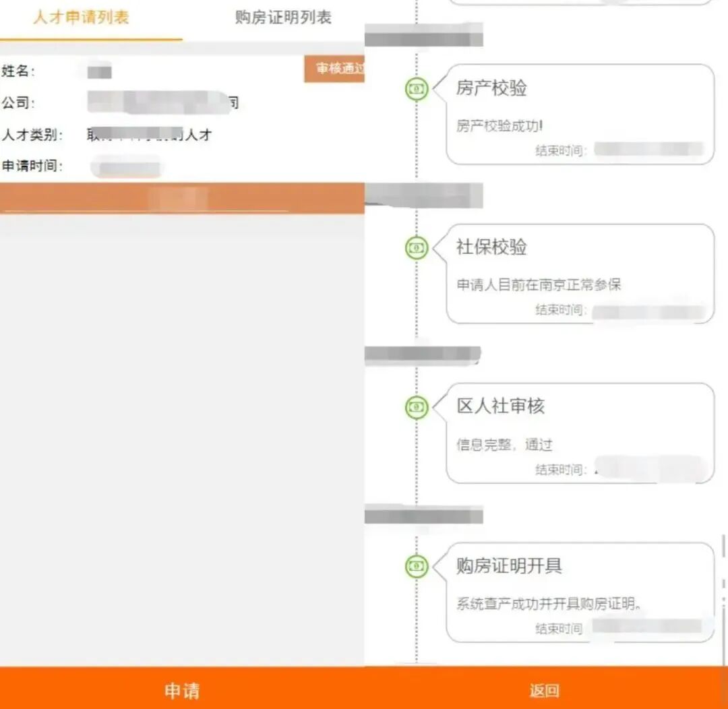Click the 社保校验 step status icon
The height and width of the screenshot is (709, 728).
pos(417,247)
